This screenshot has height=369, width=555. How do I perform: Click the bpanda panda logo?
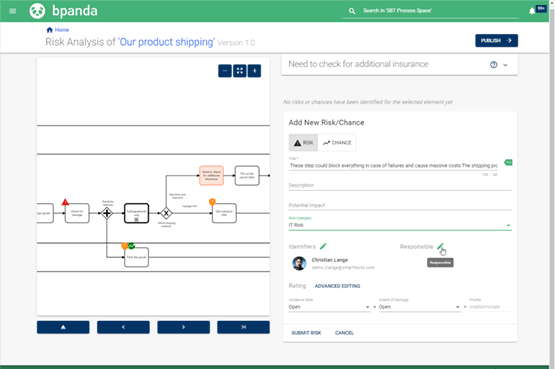[37, 11]
